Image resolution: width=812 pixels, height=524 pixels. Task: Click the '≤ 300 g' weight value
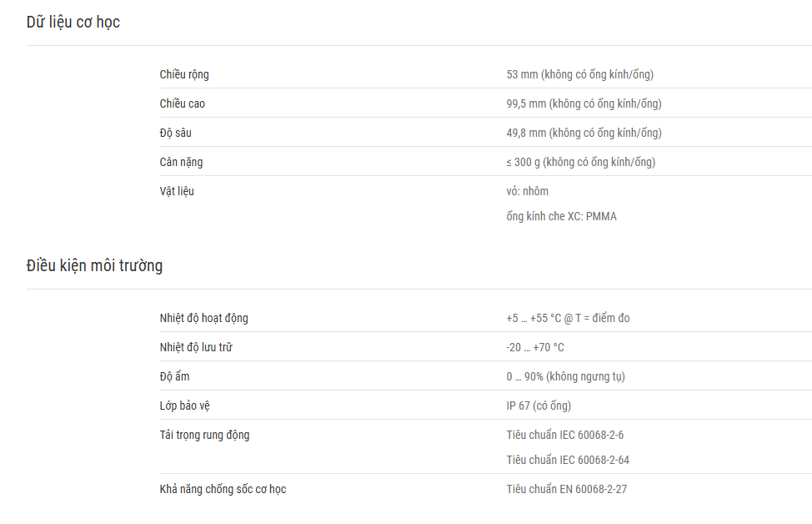coord(581,162)
